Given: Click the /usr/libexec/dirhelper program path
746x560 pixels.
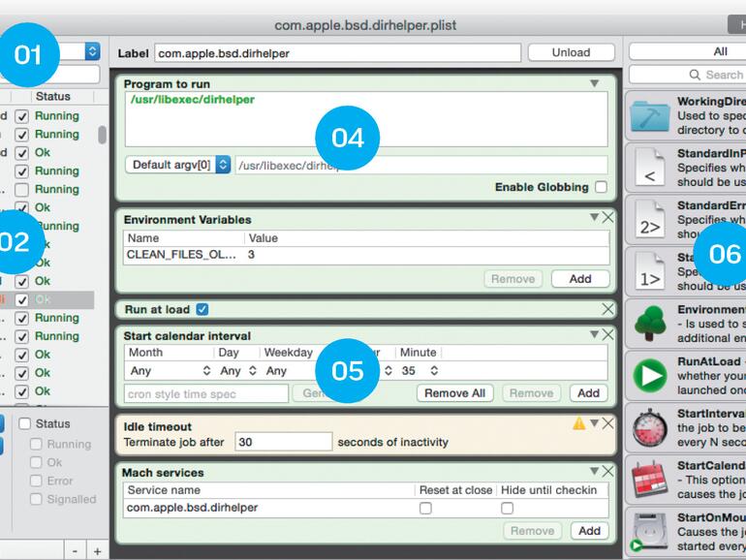Looking at the screenshot, I should (193, 100).
